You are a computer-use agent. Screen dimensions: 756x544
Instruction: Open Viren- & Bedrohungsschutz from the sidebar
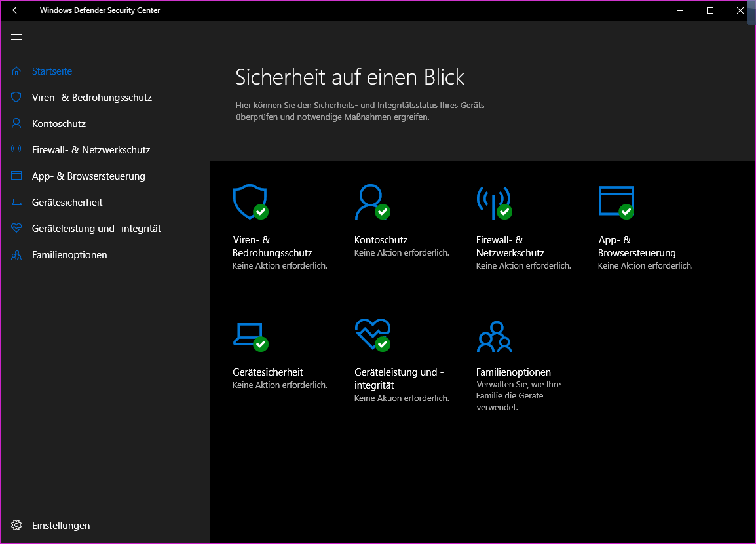[92, 98]
